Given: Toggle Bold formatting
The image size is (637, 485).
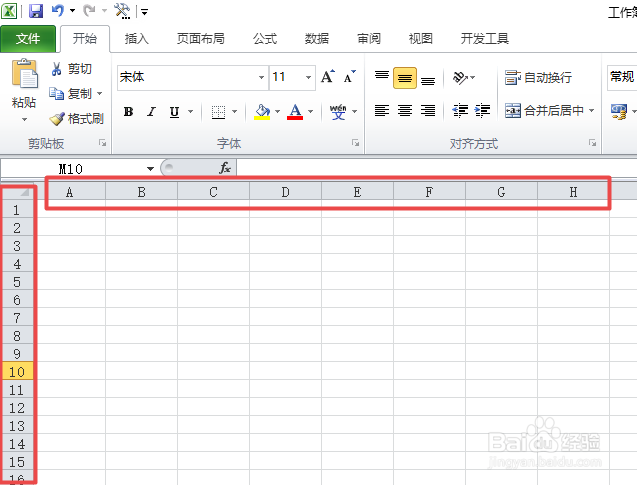Looking at the screenshot, I should pyautogui.click(x=128, y=111).
